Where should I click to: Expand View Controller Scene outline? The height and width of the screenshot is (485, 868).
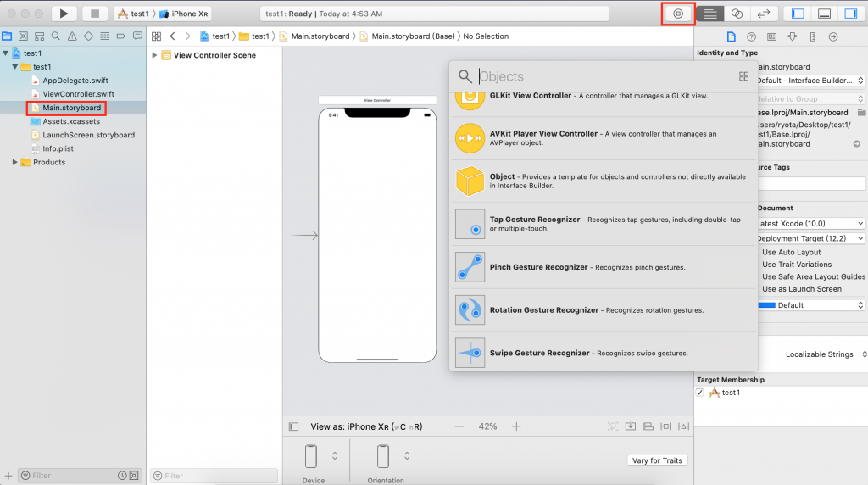[154, 55]
